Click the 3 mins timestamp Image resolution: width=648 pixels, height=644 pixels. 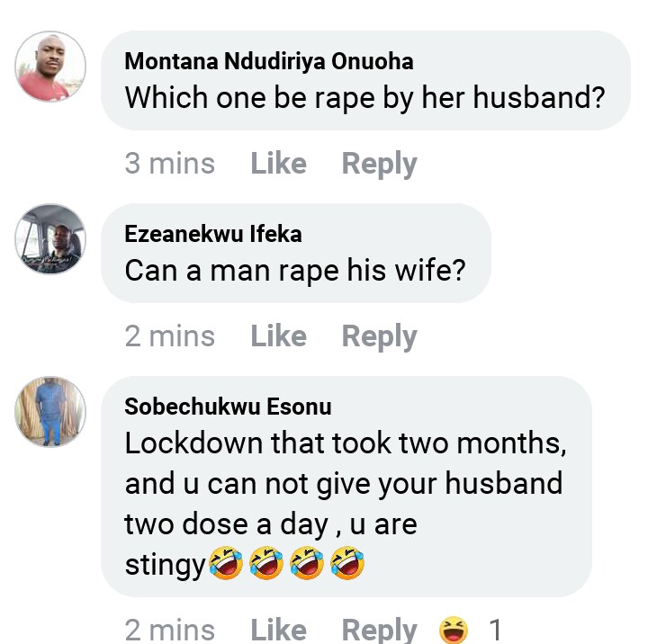[170, 164]
